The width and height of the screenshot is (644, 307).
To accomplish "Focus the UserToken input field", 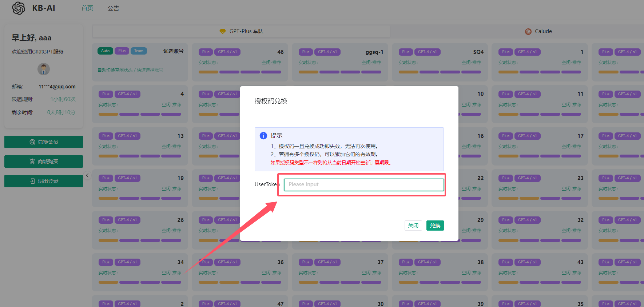I will [x=363, y=184].
